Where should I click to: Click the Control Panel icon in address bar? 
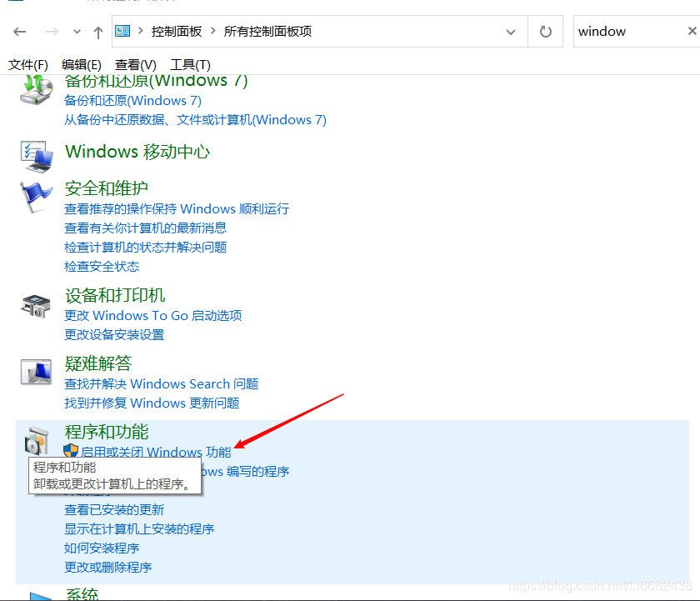click(x=122, y=31)
